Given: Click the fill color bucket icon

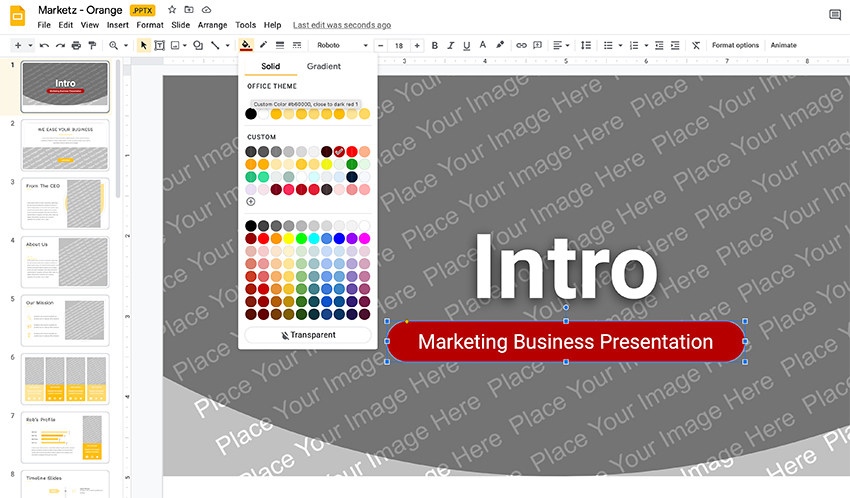Looking at the screenshot, I should click(246, 46).
